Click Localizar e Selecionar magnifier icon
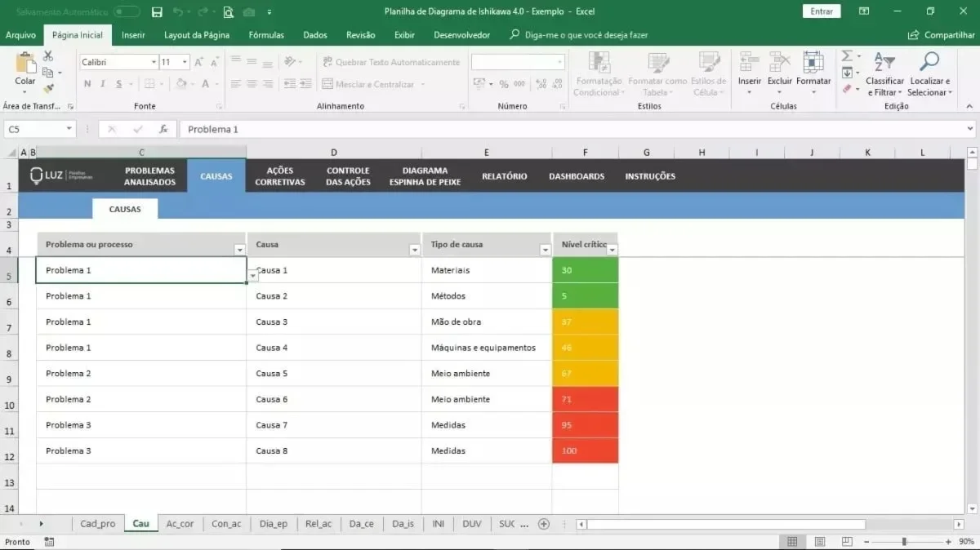The width and height of the screenshot is (980, 550). (x=929, y=61)
